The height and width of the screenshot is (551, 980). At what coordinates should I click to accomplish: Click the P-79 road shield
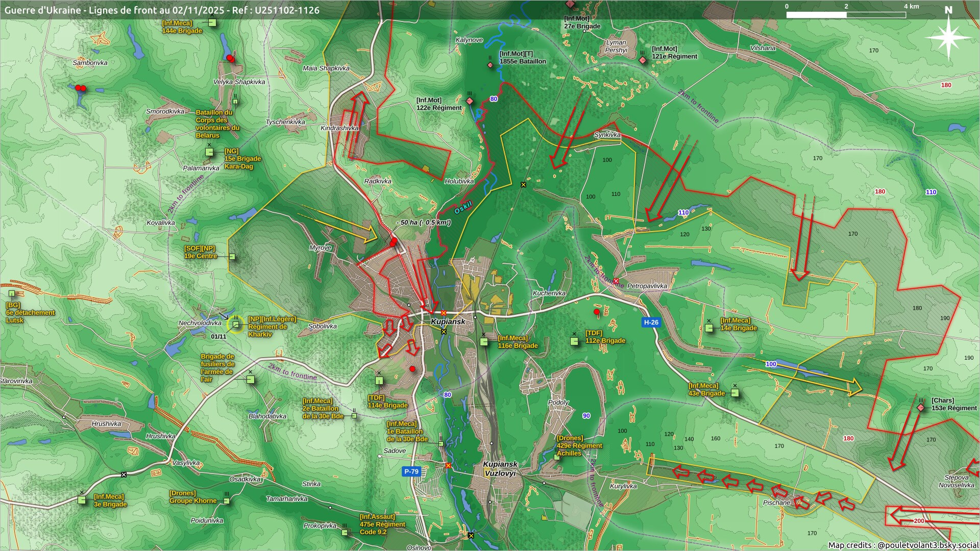(411, 471)
